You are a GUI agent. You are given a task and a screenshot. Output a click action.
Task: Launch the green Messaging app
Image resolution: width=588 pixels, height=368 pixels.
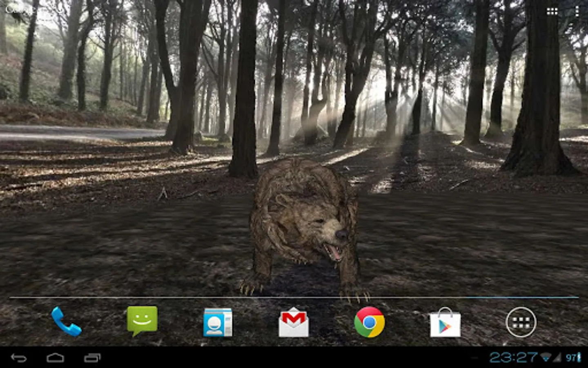coord(142,321)
